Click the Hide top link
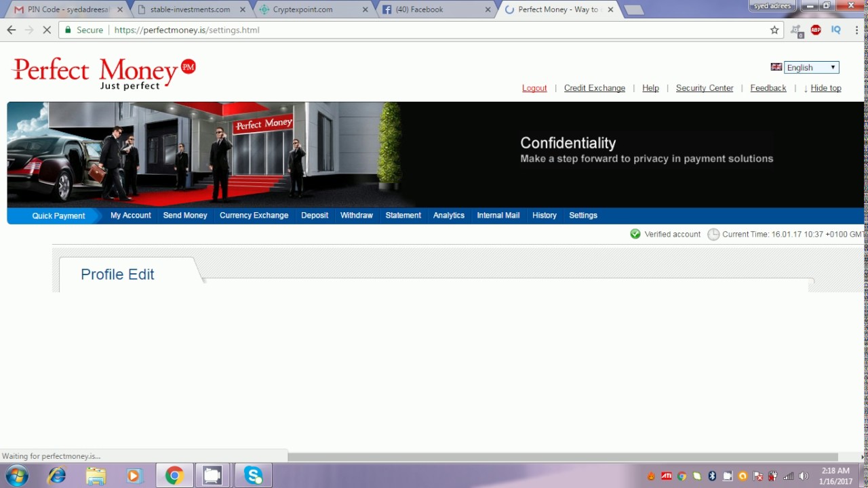Image resolution: width=868 pixels, height=488 pixels. pos(825,88)
